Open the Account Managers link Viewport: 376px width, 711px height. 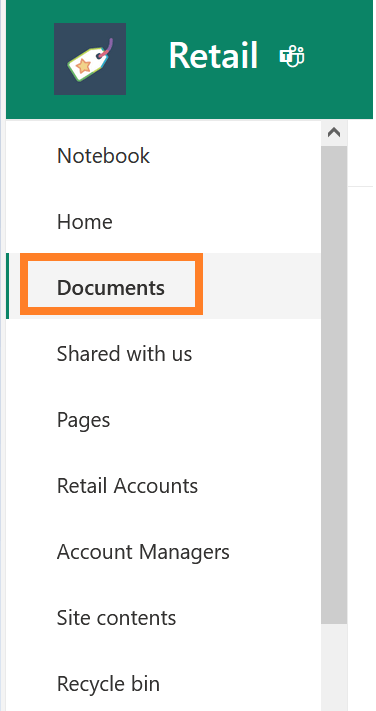pyautogui.click(x=143, y=552)
